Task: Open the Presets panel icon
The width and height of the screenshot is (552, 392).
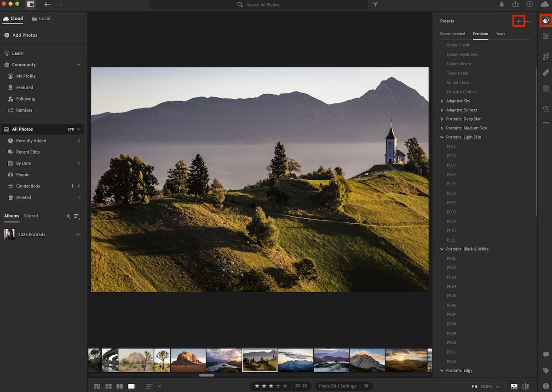Action: point(546,21)
